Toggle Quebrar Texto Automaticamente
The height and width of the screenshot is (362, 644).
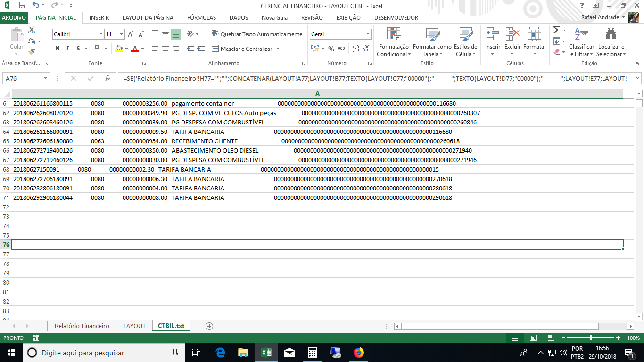[x=257, y=34]
